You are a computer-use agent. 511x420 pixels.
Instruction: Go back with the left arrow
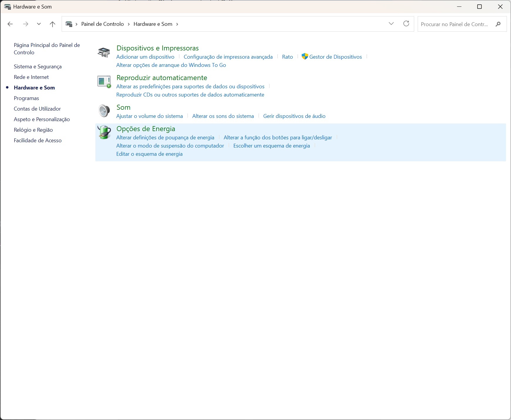10,24
